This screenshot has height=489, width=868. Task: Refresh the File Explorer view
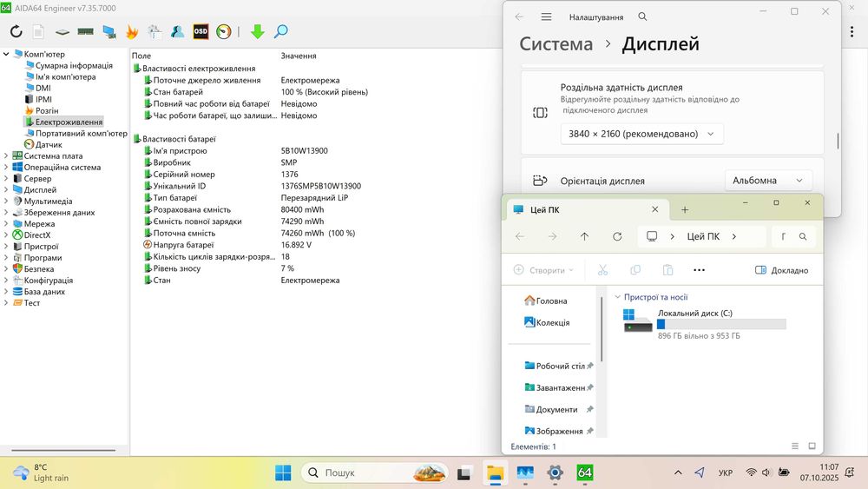click(x=617, y=236)
